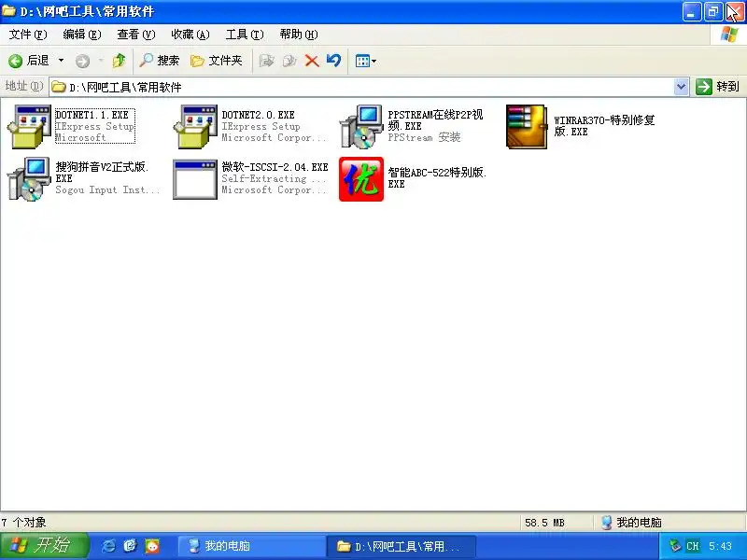Click the second quick launch browser icon
This screenshot has height=560, width=747.
130,546
